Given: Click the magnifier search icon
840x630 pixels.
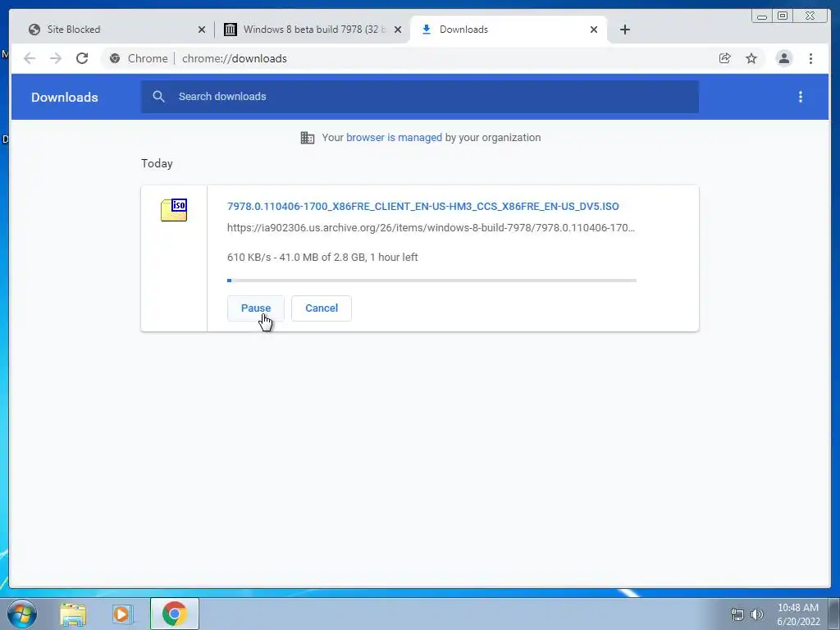Looking at the screenshot, I should point(158,97).
